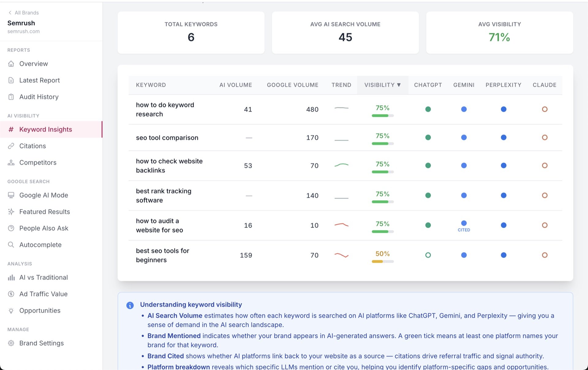Click the Brand Settings gear icon
This screenshot has height=370, width=588.
tap(11, 343)
